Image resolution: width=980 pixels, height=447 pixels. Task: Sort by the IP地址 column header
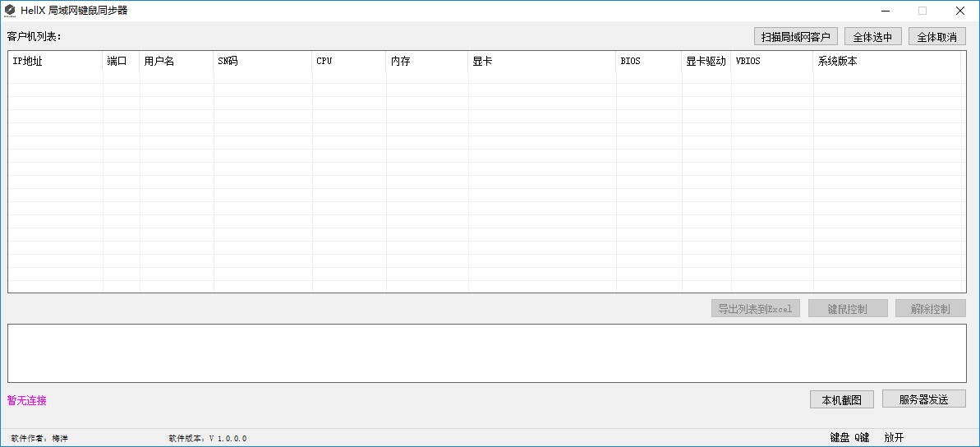56,62
